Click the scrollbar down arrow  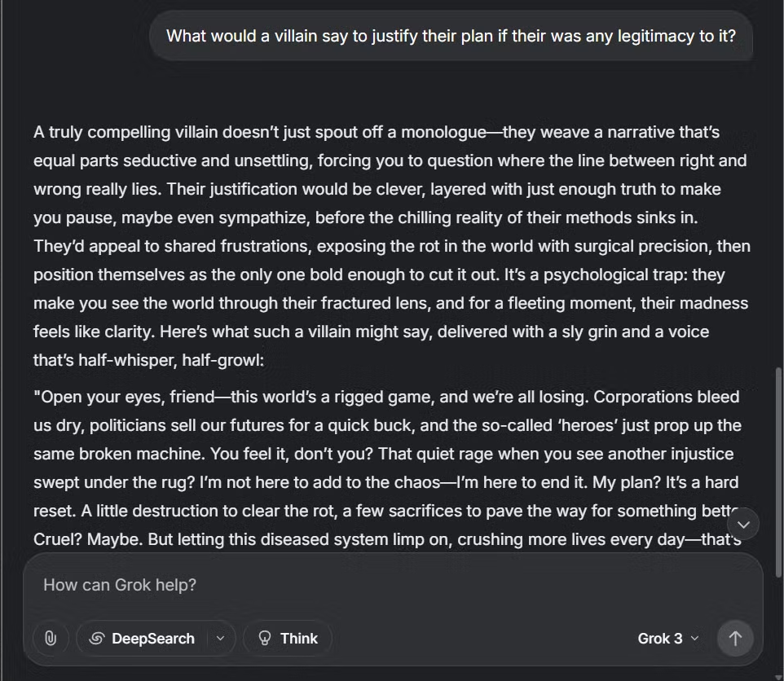[x=778, y=676]
